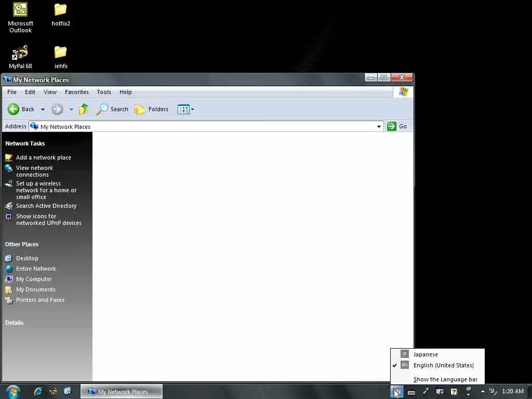Click the microphone icon in language bar

(x=425, y=392)
